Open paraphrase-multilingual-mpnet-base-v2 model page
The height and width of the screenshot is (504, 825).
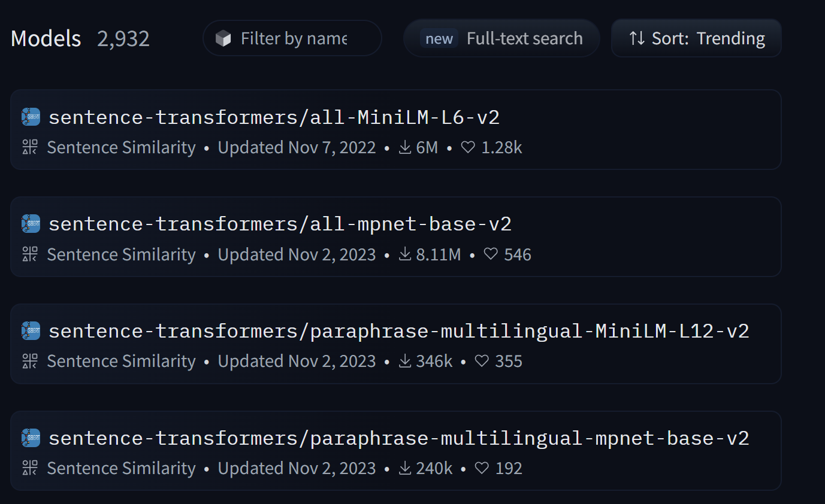click(398, 438)
